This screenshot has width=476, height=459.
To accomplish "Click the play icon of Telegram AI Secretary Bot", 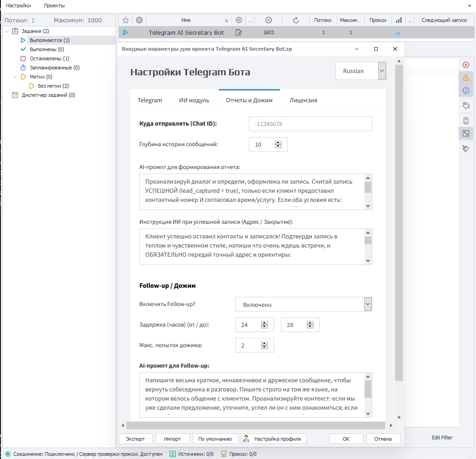I will [126, 32].
